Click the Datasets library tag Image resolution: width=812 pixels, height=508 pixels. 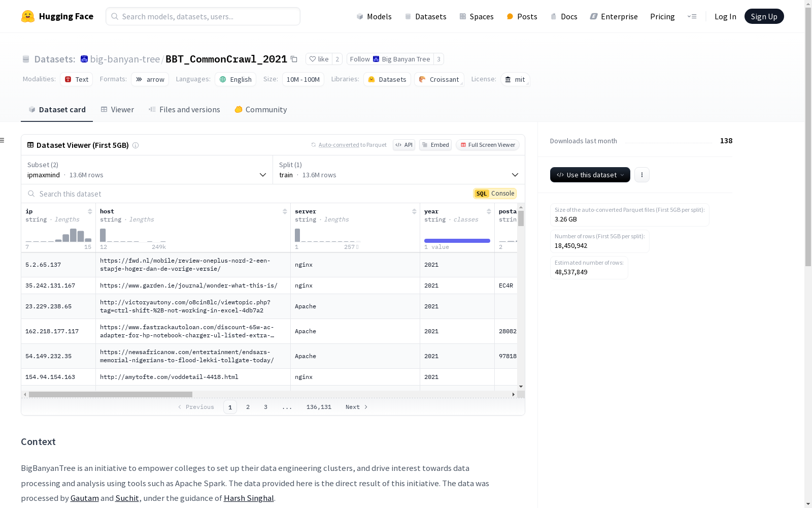click(x=387, y=79)
